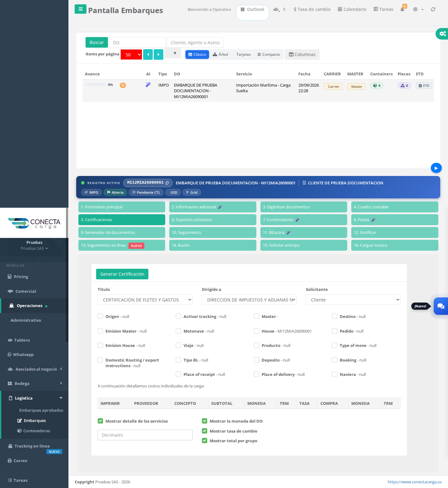Image resolution: width=448 pixels, height=488 pixels.
Task: Click the Buscar button
Action: [97, 42]
